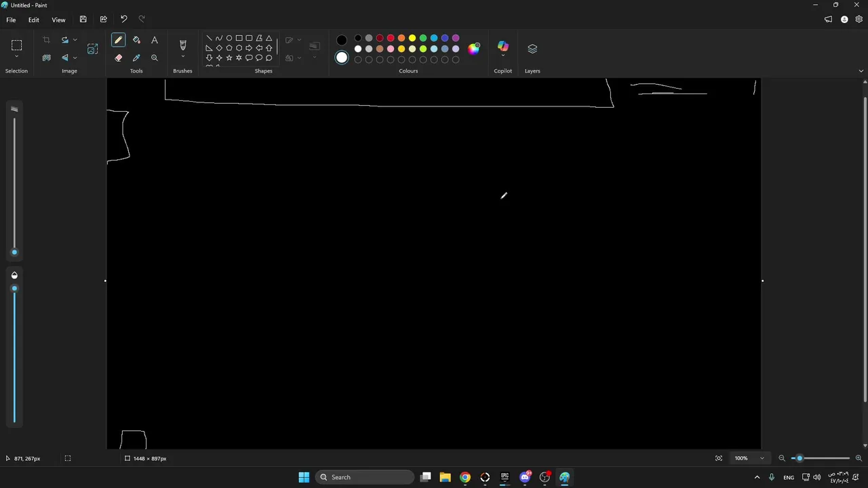Select the Pentagon shape
This screenshot has height=488, width=868.
point(229,48)
